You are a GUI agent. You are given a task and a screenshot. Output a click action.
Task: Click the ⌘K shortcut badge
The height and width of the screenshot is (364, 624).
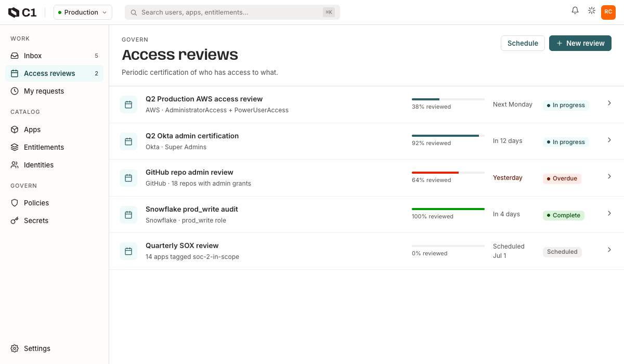(329, 12)
